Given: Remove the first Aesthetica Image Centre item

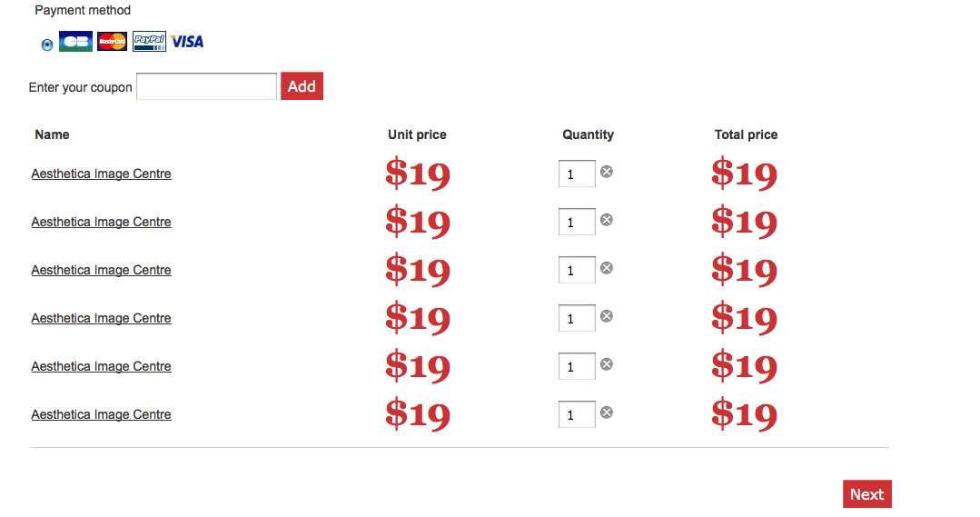Looking at the screenshot, I should pyautogui.click(x=607, y=172).
